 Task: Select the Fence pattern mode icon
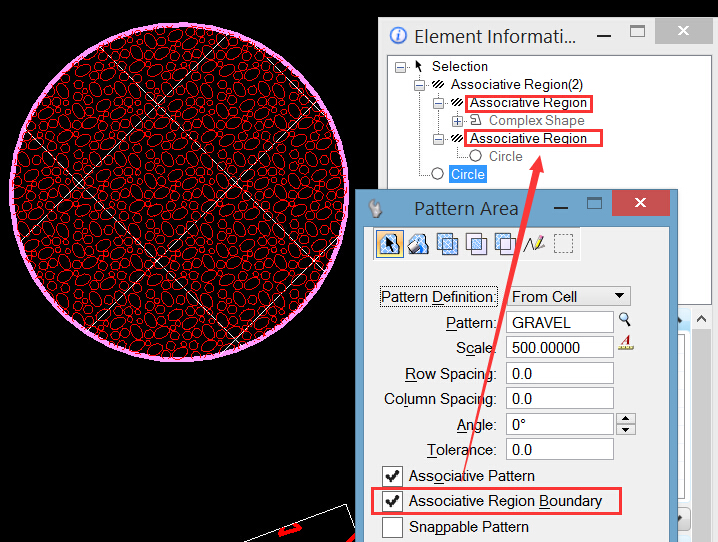click(563, 244)
